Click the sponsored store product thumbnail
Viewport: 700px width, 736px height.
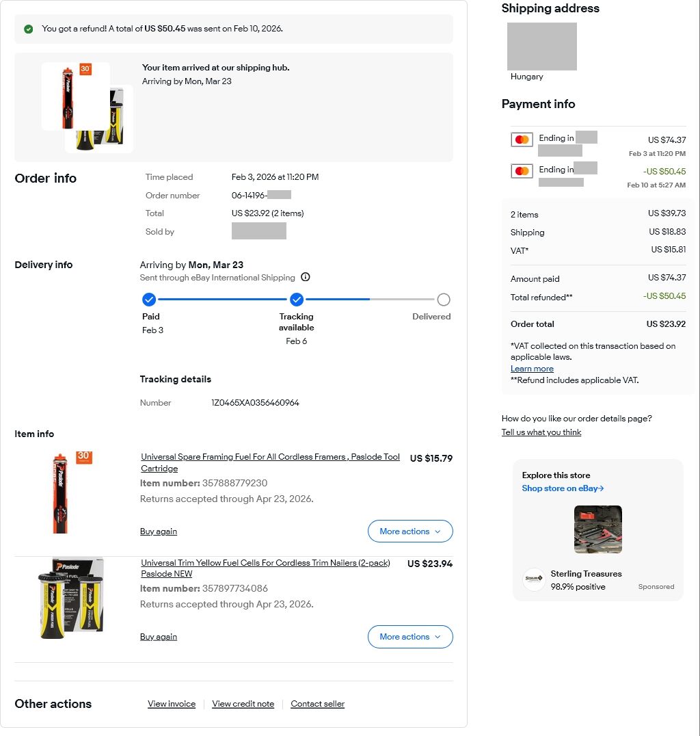598,529
